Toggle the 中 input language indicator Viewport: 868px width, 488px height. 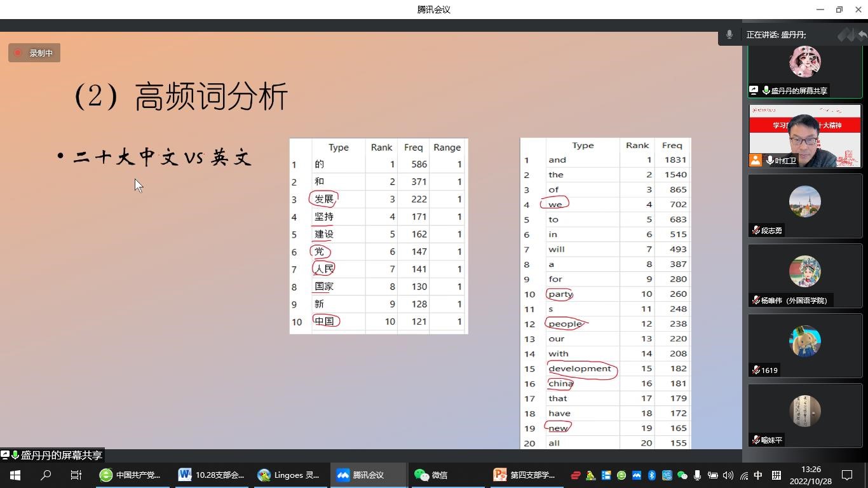pos(758,475)
